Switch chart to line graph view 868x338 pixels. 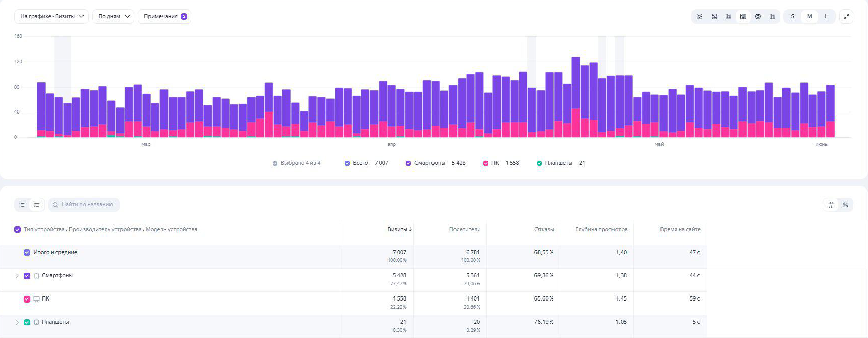pos(699,17)
